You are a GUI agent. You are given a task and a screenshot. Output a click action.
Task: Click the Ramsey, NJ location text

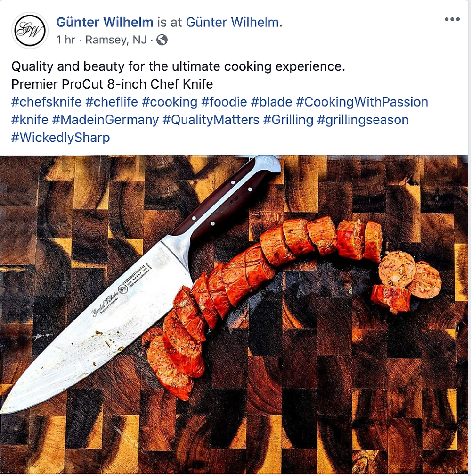[116, 40]
